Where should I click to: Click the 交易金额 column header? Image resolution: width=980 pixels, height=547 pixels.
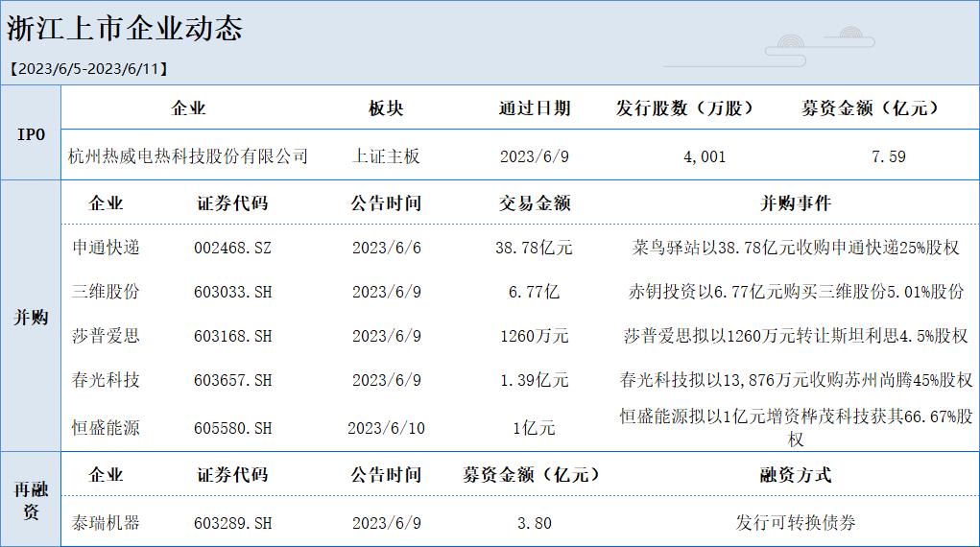(535, 203)
